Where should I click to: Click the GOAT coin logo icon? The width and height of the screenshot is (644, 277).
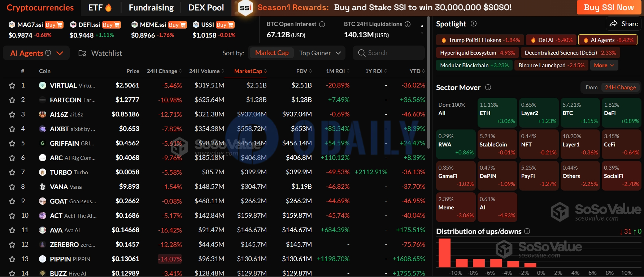tap(43, 201)
